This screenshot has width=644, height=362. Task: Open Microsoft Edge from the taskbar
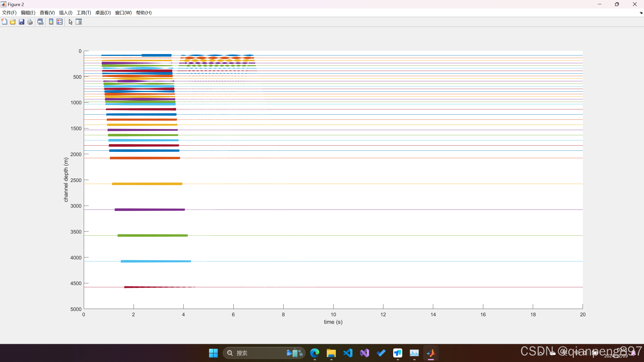315,353
